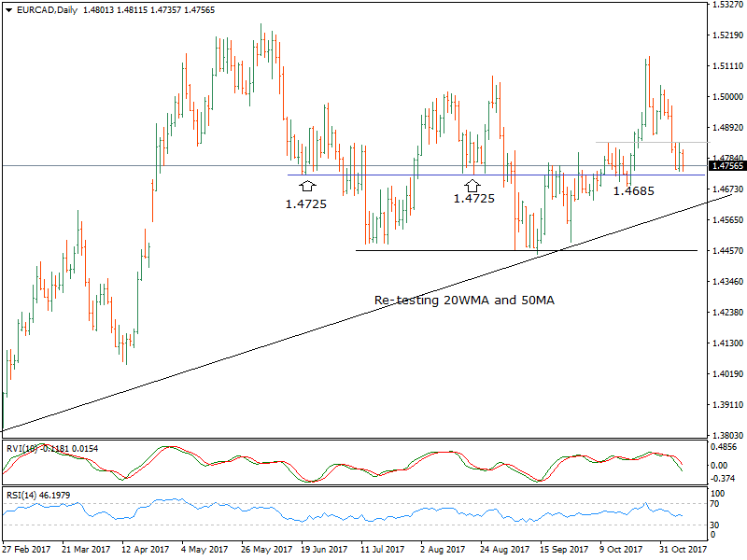Click the 1.43460 price scale value
The width and height of the screenshot is (747, 560).
(727, 282)
